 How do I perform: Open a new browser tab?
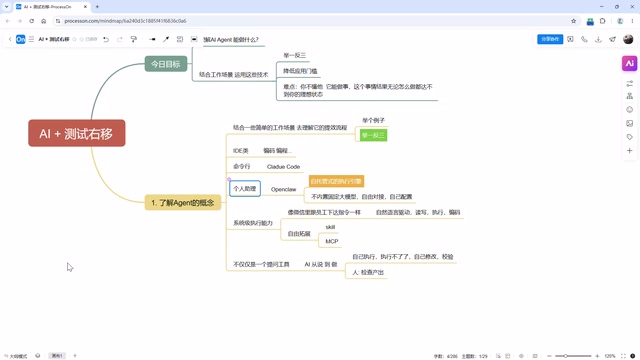coord(97,7)
